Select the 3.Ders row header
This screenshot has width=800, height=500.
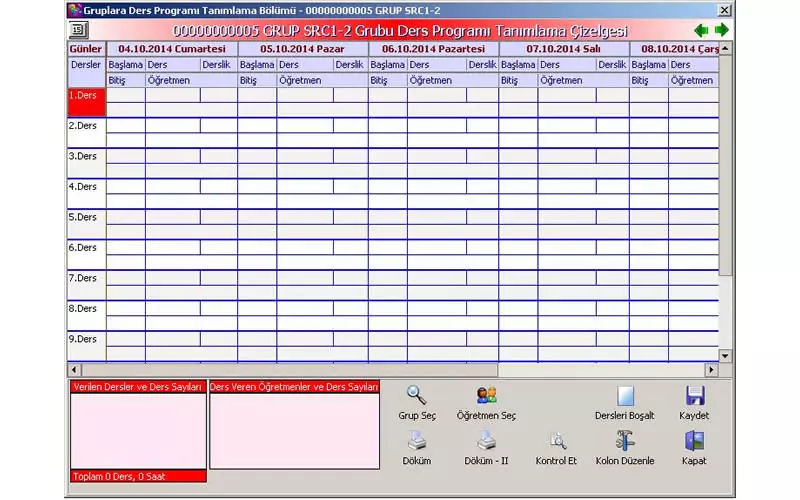[86, 163]
